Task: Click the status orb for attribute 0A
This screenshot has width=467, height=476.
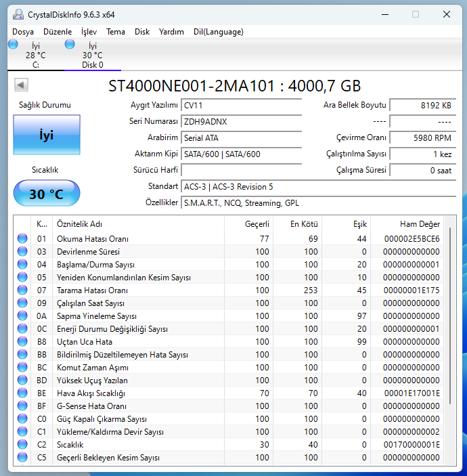Action: pyautogui.click(x=22, y=316)
